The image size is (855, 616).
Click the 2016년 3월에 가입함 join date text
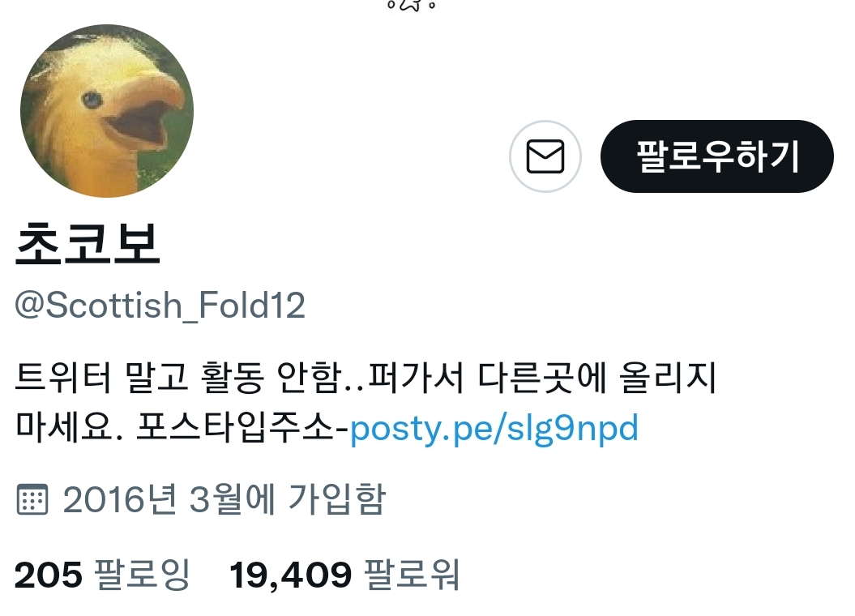pos(224,498)
